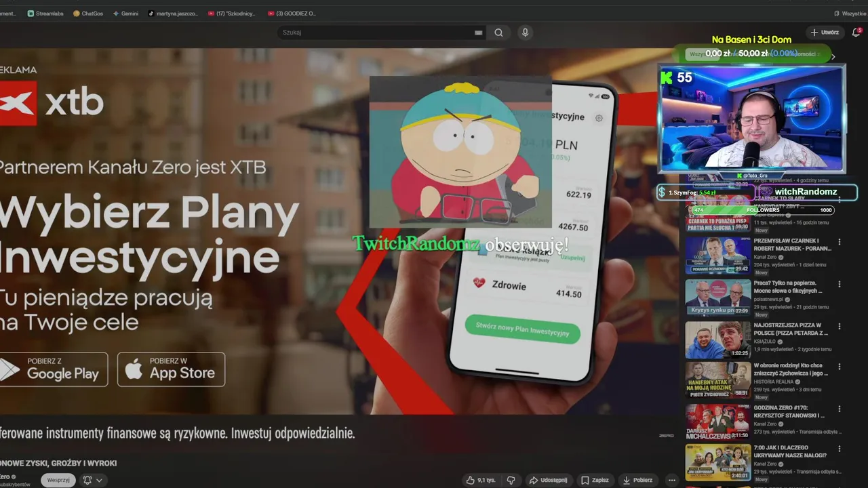Click the streamer webcam overlay
868x488 pixels.
[751, 119]
